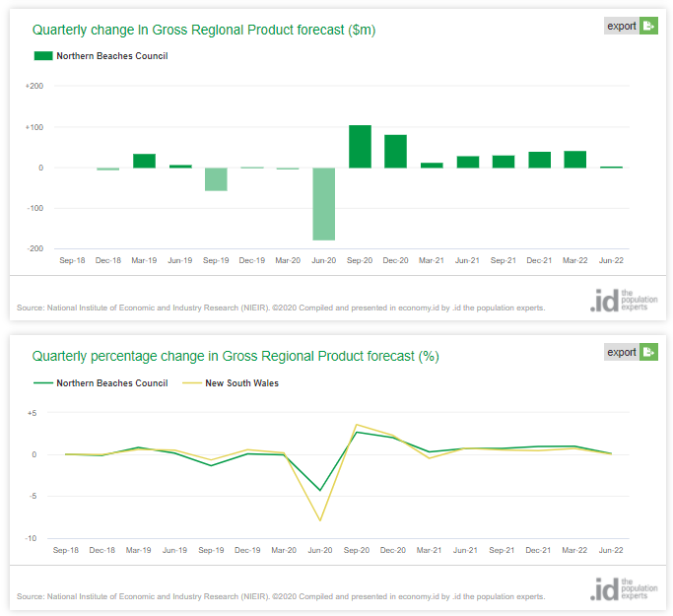This screenshot has height=616, width=673.
Task: Click the green legend swatch in the bar chart
Action: coord(42,56)
